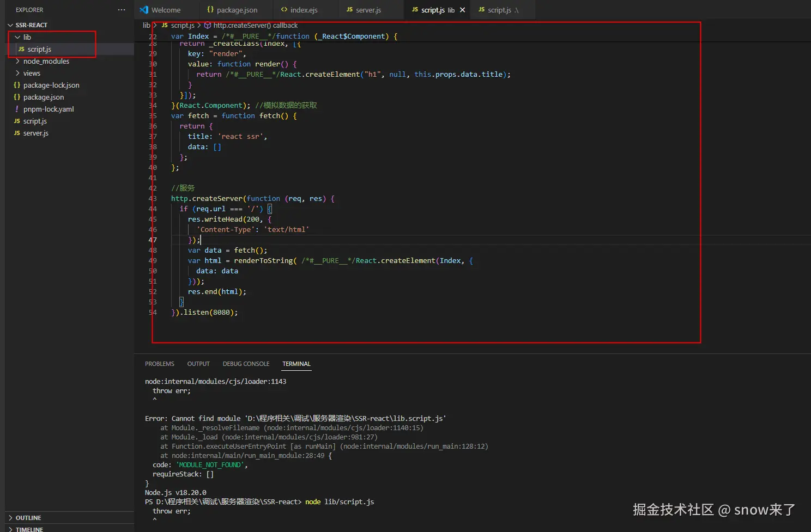Click the EXPLORER panel title

point(29,10)
